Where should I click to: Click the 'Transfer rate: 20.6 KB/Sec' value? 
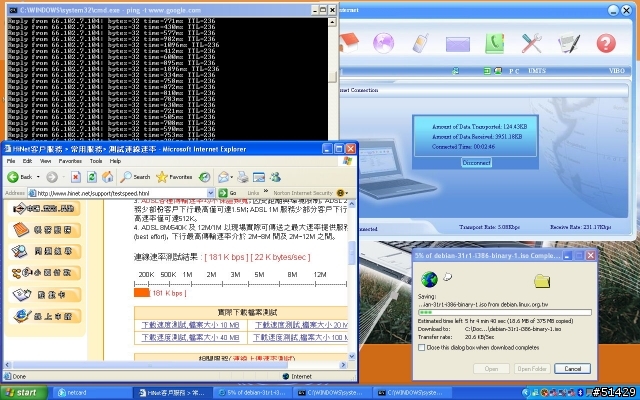[x=480, y=337]
